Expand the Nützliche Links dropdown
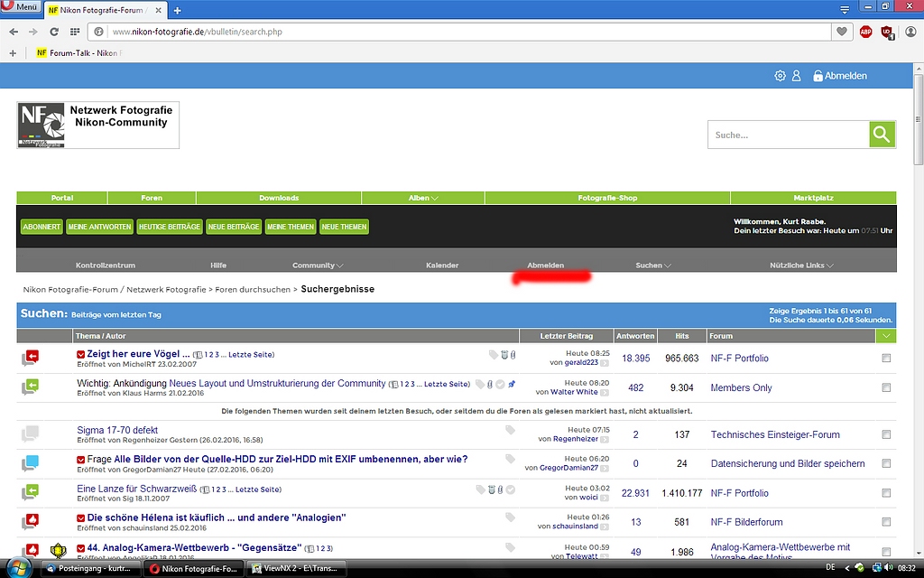The image size is (924, 578). [801, 266]
